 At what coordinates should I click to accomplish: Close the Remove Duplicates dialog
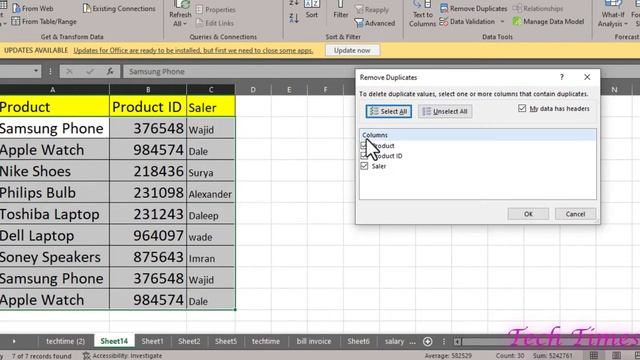tap(587, 77)
